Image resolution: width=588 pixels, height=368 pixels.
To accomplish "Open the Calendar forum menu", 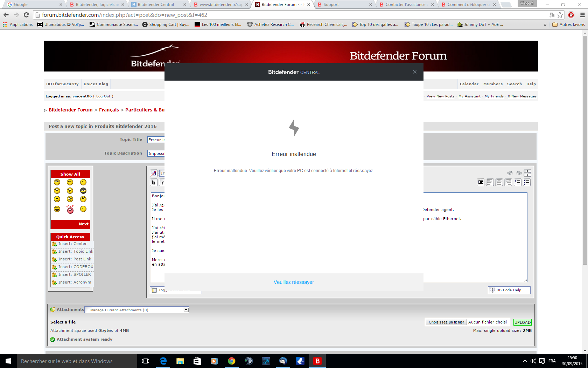I will click(469, 84).
